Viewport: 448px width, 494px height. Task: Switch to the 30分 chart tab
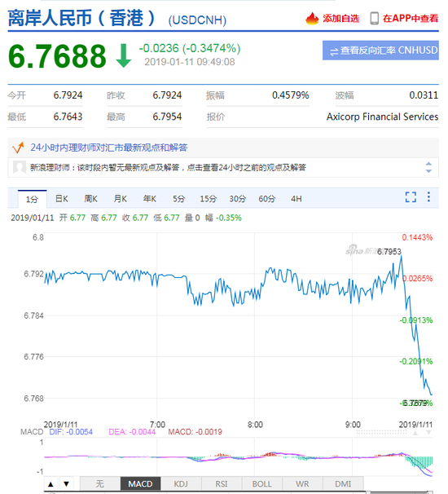237,199
